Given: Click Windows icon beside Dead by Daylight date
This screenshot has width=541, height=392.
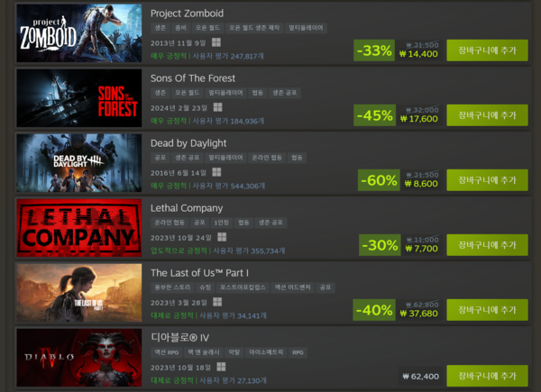Looking at the screenshot, I should [x=216, y=172].
